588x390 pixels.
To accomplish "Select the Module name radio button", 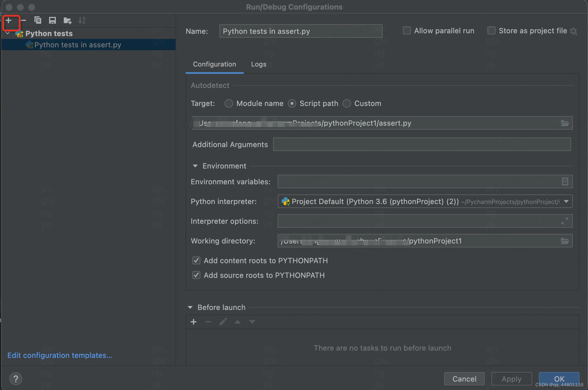I will click(x=229, y=103).
